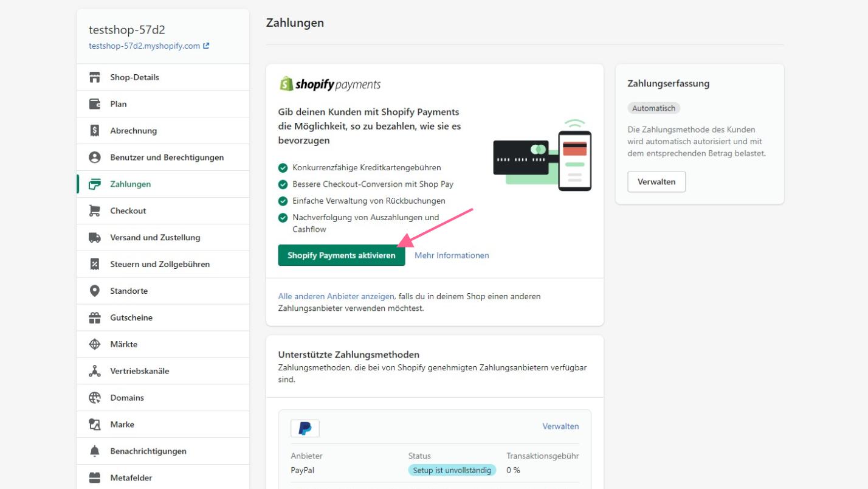
Task: Click the Metafelder icon in sidebar
Action: [x=94, y=478]
